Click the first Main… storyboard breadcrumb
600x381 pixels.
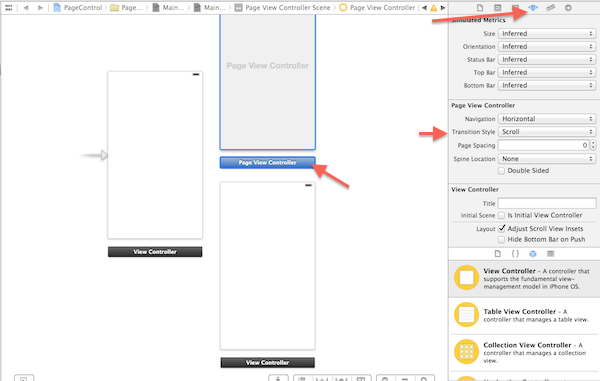[x=169, y=7]
